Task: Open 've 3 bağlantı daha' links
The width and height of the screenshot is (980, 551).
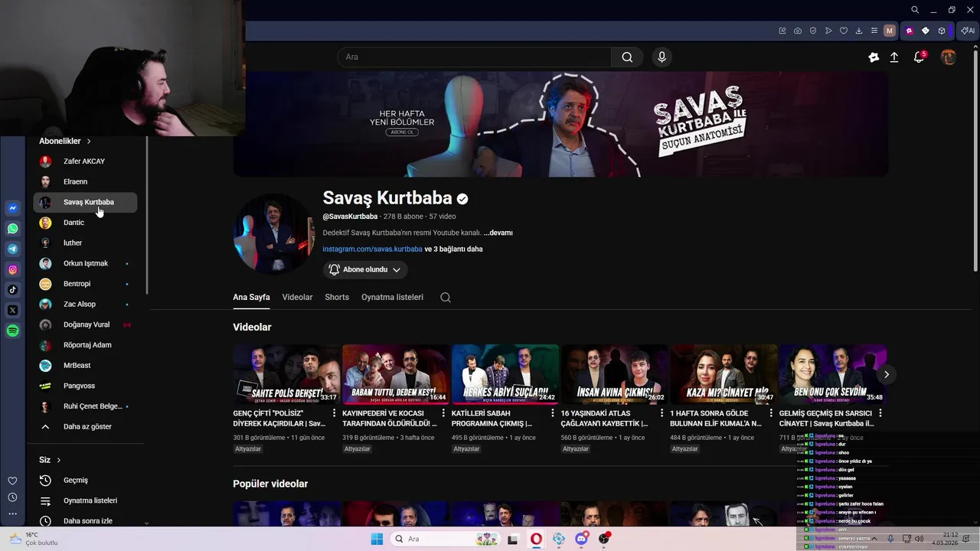Action: coord(453,249)
